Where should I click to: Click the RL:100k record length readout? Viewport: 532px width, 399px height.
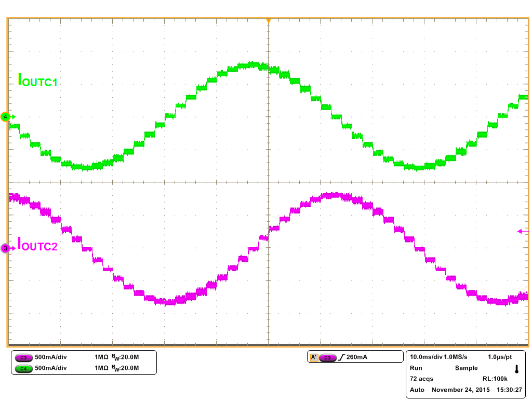coord(495,379)
